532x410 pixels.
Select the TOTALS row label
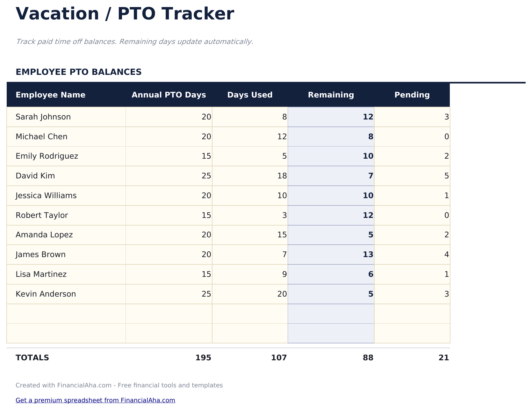click(x=32, y=357)
